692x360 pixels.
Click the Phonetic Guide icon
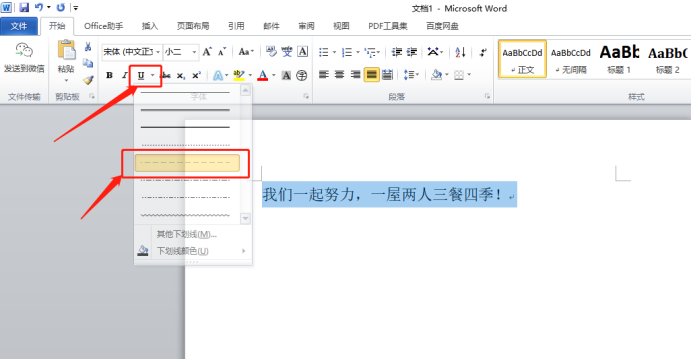click(287, 52)
